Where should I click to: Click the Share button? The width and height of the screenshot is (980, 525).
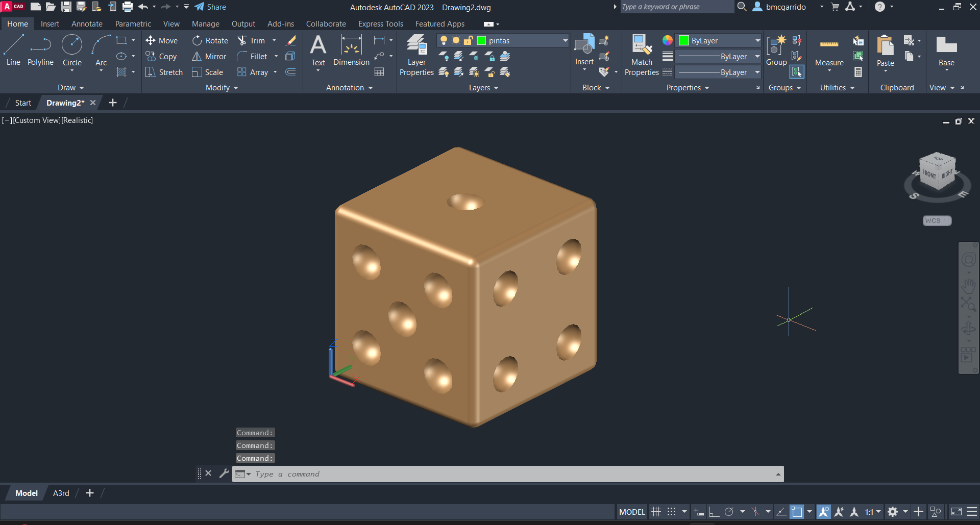210,7
